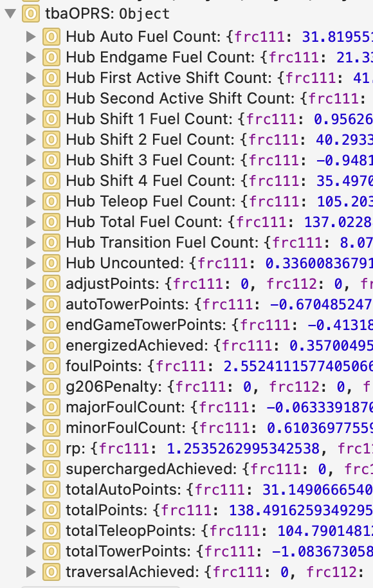
Task: Select the 'foulPoints' property name
Action: coord(102,366)
